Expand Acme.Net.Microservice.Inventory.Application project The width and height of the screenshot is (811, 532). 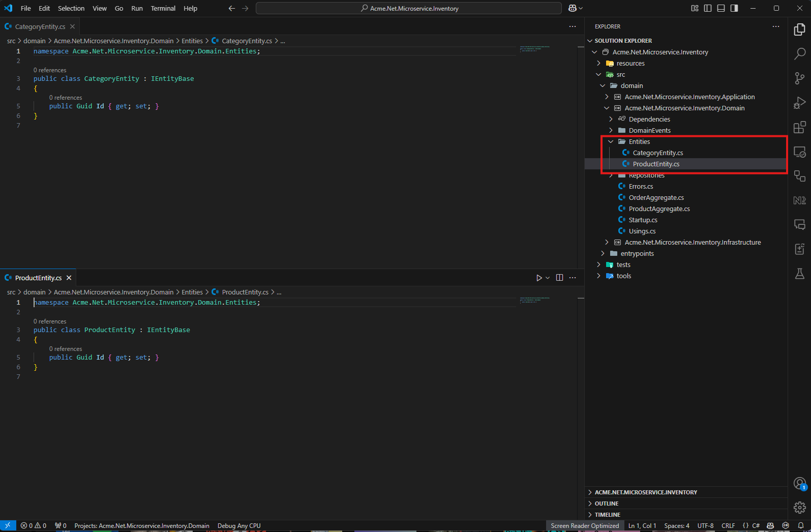click(607, 97)
